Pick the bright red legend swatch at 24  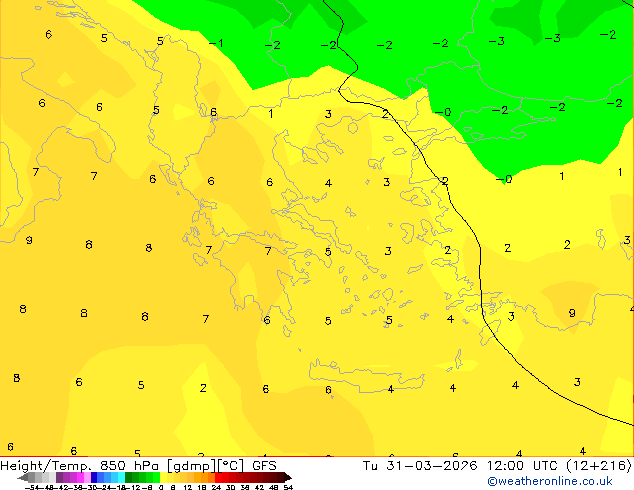tap(218, 478)
